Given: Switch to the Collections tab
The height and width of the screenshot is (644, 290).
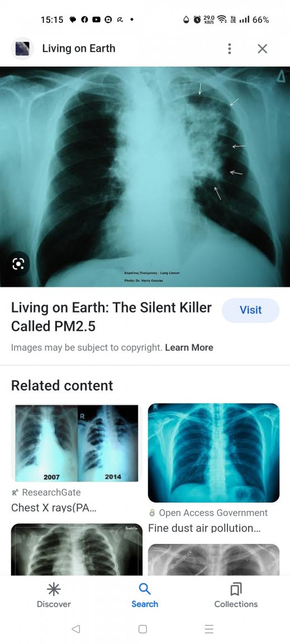Looking at the screenshot, I should tap(236, 595).
